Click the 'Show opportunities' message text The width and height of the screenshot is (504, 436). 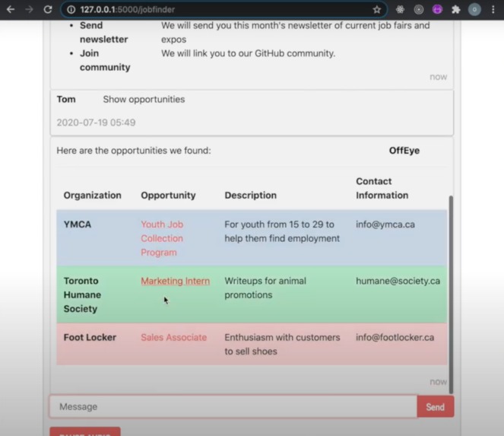click(x=144, y=99)
